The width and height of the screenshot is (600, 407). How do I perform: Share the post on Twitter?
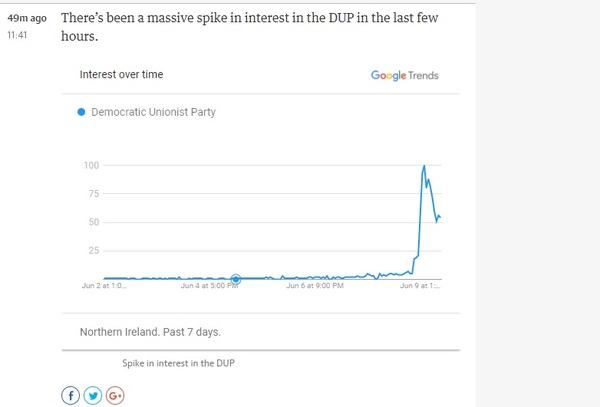93,395
